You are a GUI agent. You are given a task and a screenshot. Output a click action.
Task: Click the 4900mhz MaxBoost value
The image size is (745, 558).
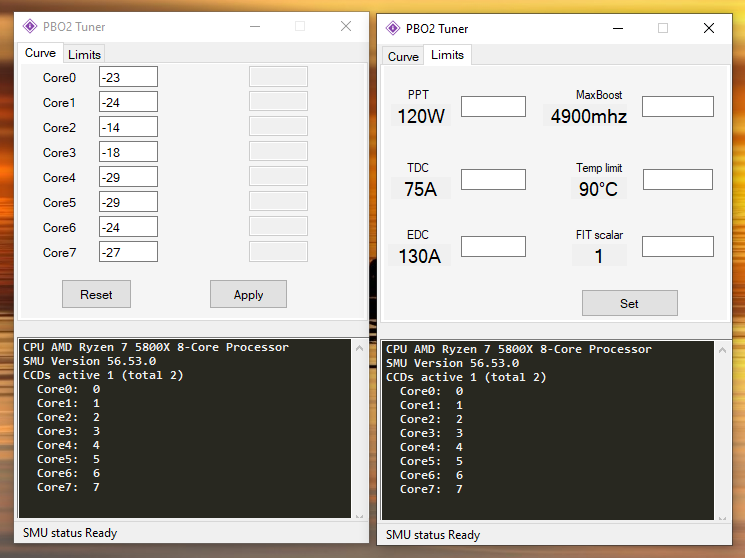pyautogui.click(x=589, y=116)
